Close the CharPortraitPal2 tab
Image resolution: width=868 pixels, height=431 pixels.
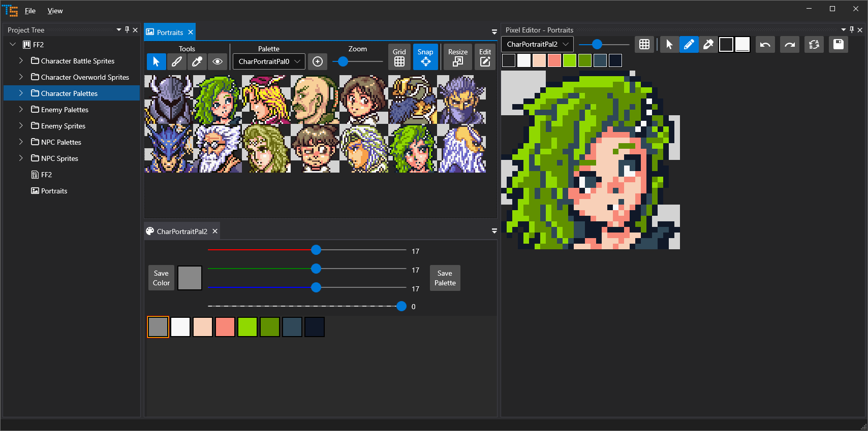tap(215, 231)
